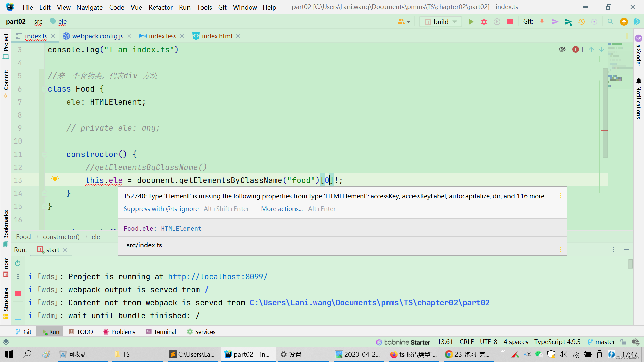Screen dimensions: 644x362
Task: Click the green Run button in toolbar
Action: click(471, 22)
